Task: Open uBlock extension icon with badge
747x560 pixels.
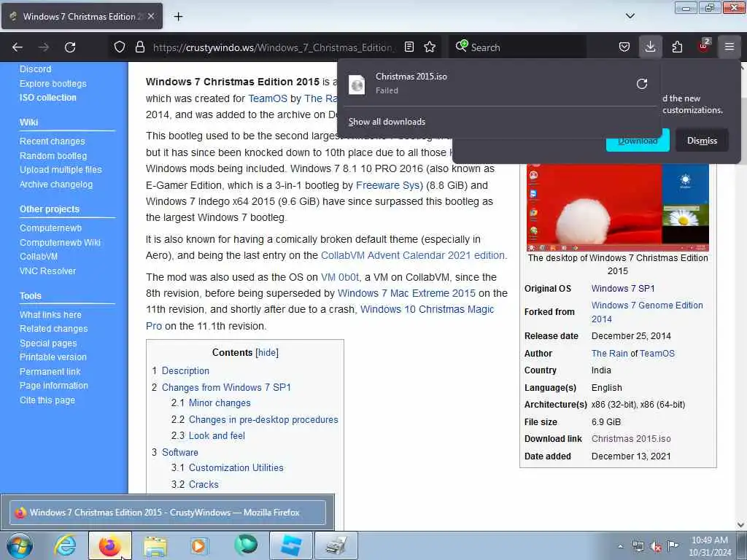Action: [704, 46]
